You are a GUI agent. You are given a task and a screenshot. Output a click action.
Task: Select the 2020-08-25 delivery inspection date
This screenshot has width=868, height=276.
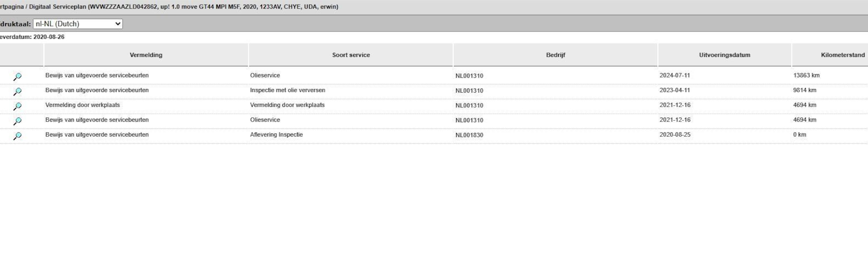click(x=675, y=135)
